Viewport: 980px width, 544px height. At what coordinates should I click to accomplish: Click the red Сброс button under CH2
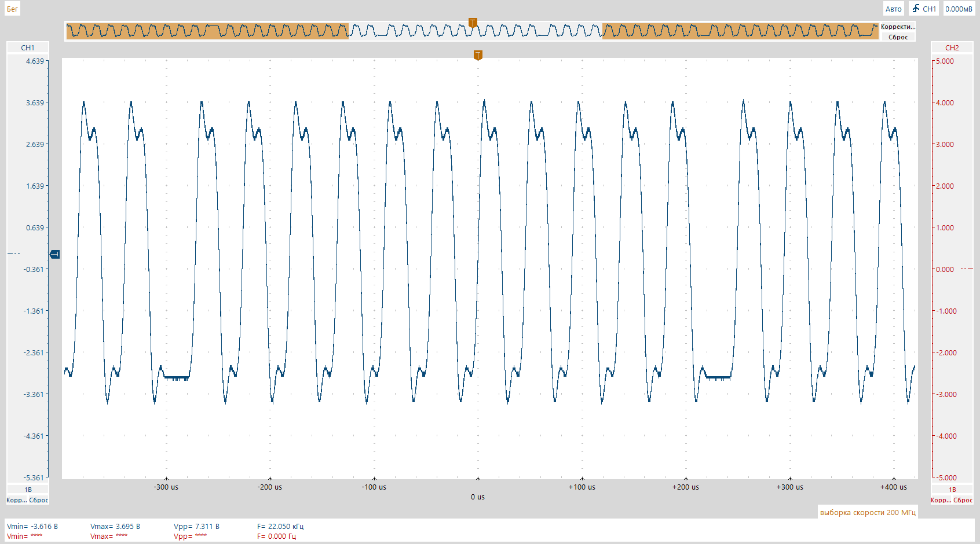(x=963, y=500)
